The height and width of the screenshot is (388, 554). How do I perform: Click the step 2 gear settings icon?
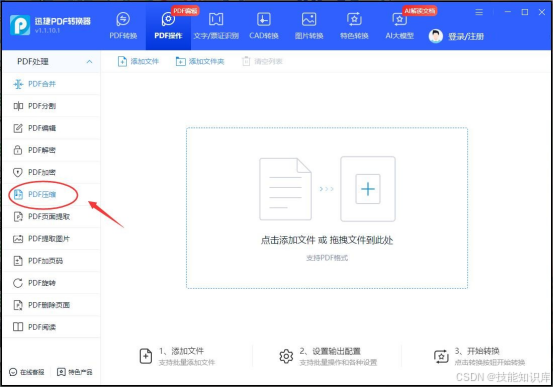click(286, 357)
